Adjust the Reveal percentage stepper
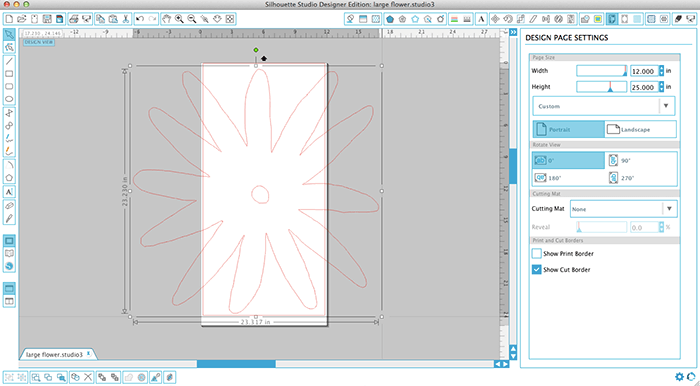 (661, 227)
